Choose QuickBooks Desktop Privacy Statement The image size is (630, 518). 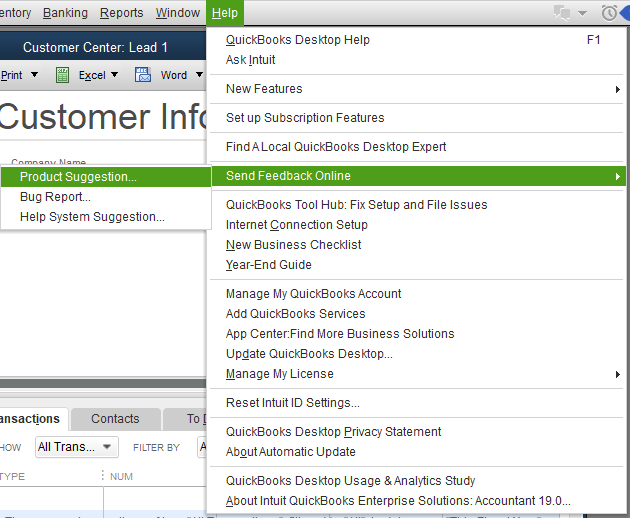tap(416, 432)
